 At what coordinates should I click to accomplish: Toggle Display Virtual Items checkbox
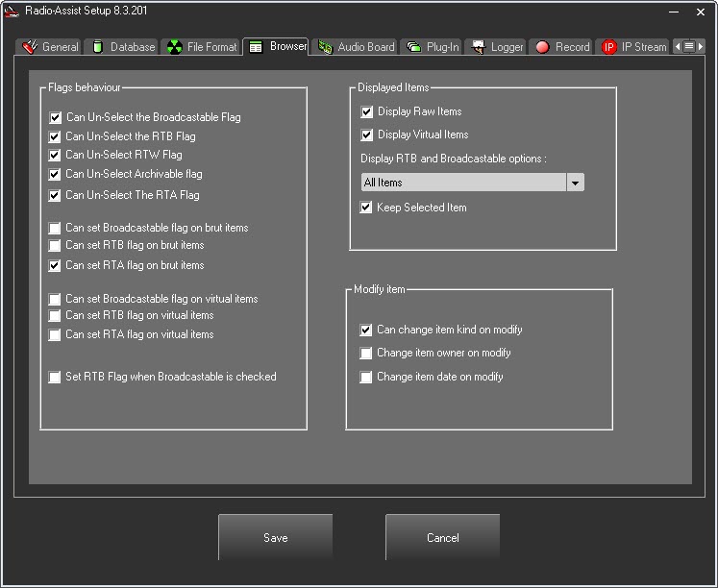tap(366, 135)
